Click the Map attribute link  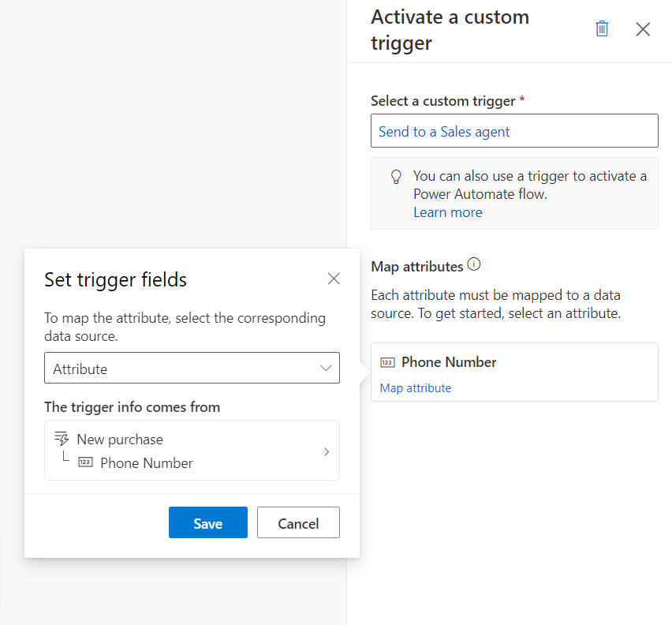pos(416,388)
